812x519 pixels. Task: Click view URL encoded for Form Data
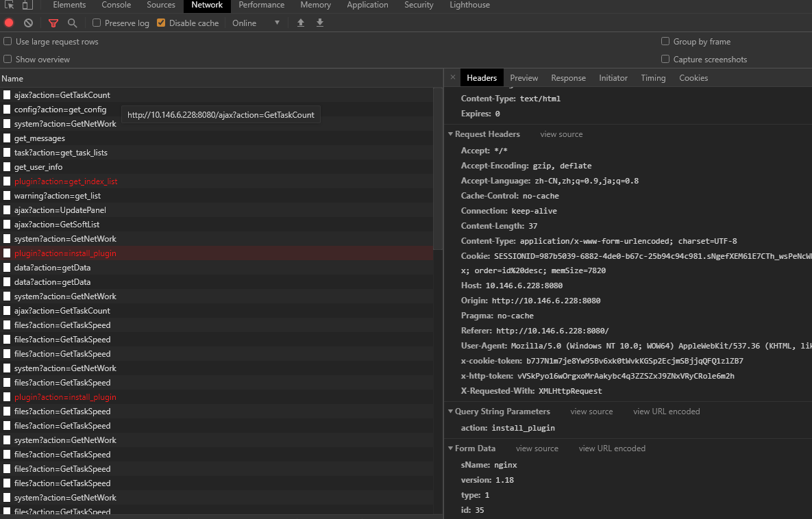tap(612, 448)
